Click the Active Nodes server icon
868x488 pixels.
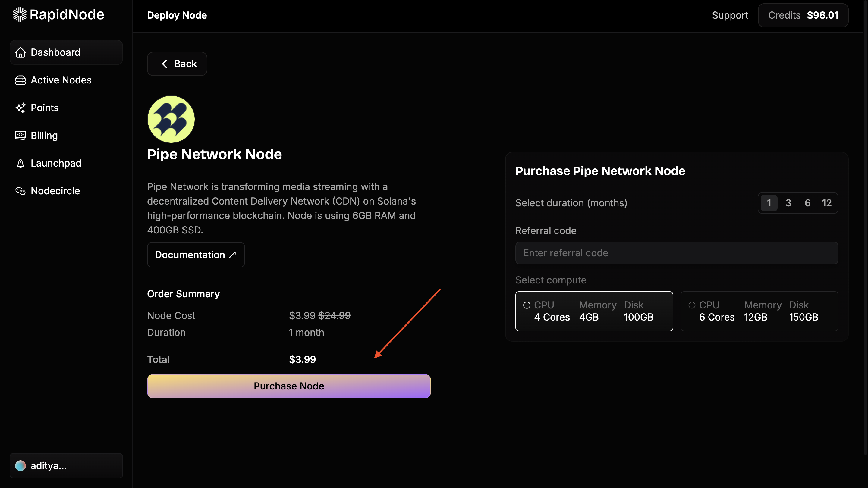20,80
